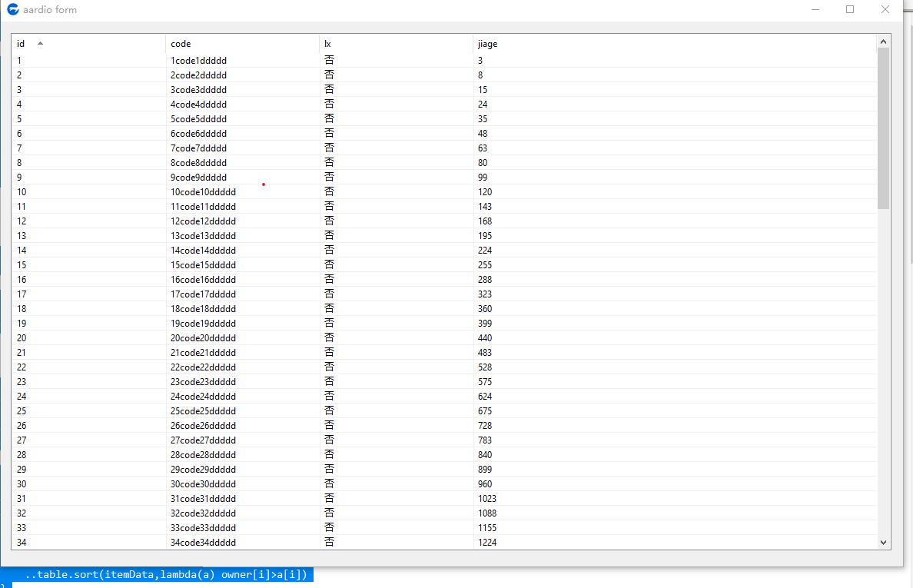Click jiage value 575
This screenshot has height=588, width=913.
(x=485, y=382)
